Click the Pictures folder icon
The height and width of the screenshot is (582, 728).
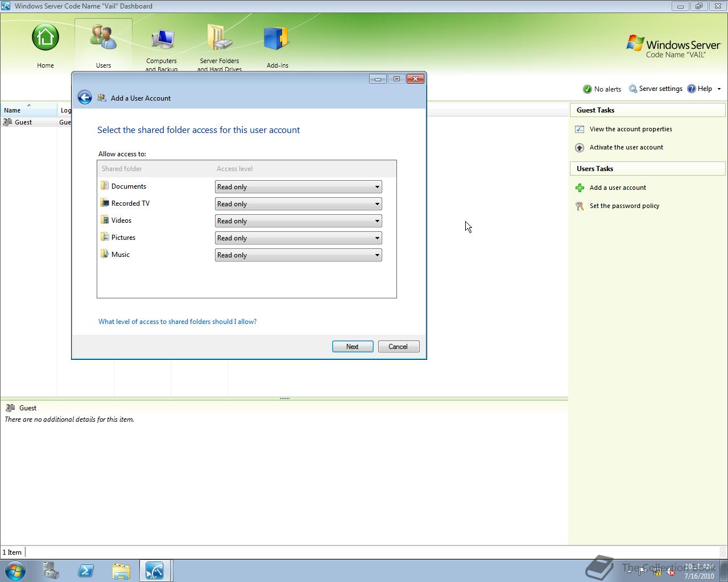click(x=105, y=237)
